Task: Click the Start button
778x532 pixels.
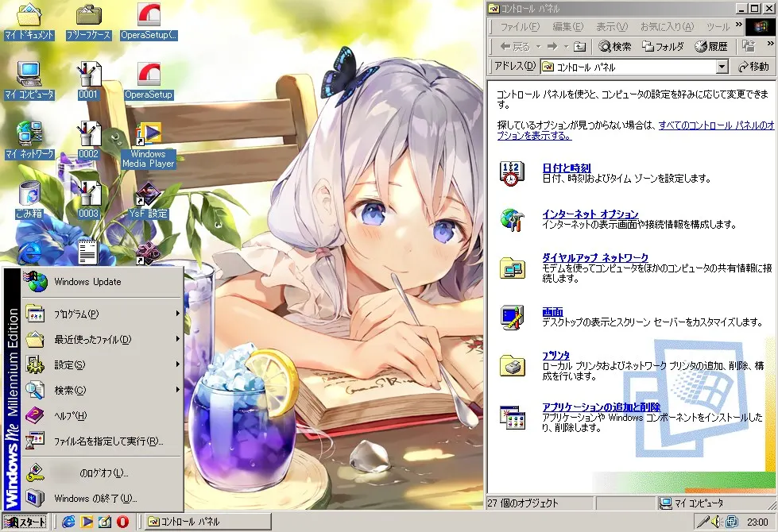Action: pyautogui.click(x=25, y=522)
